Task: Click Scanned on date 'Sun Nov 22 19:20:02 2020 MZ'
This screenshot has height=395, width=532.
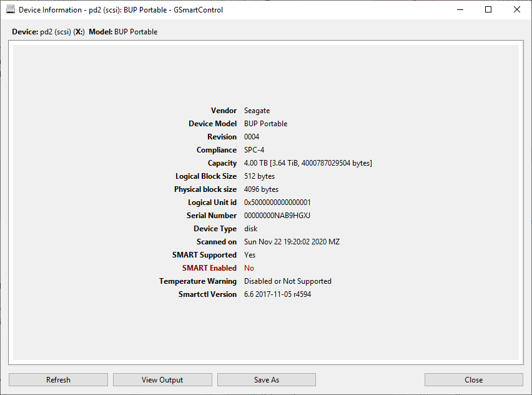Action: [x=292, y=242]
